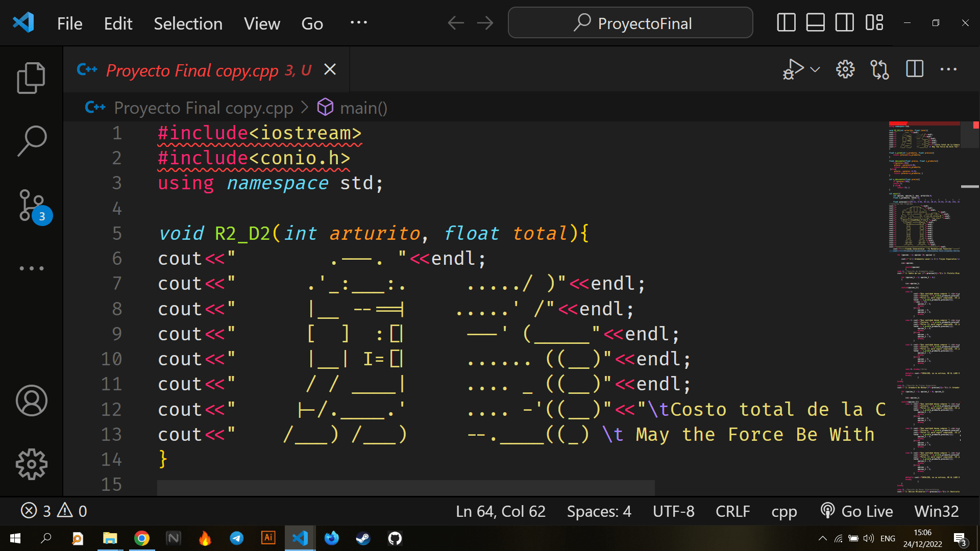Viewport: 980px width, 551px height.
Task: Change end of line sequence CRLF
Action: pyautogui.click(x=732, y=511)
